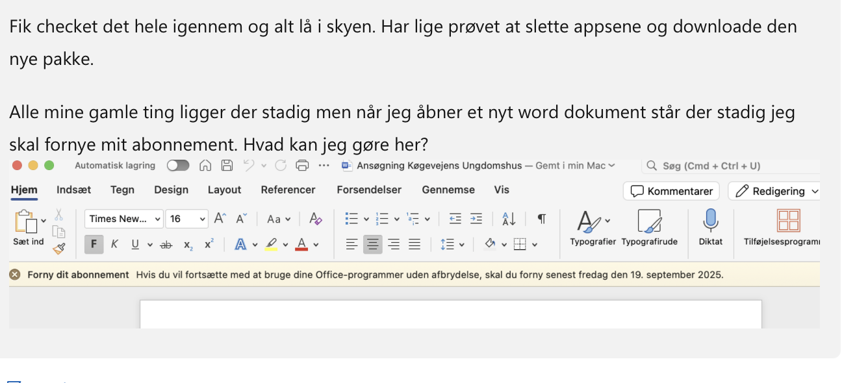
Task: Copy selection with copy icon
Action: pos(58,231)
